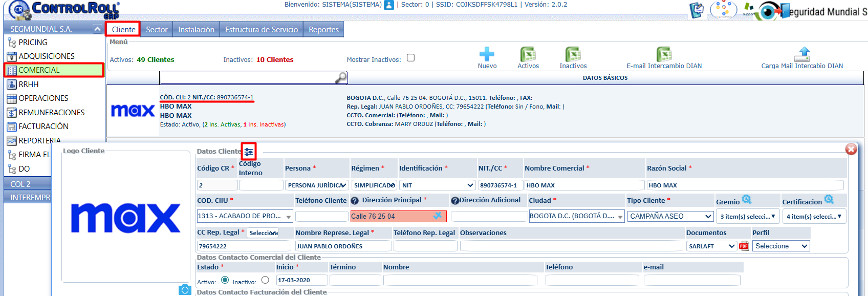Switch to the Sector tab
Screen dimensions: 868x296
point(157,30)
